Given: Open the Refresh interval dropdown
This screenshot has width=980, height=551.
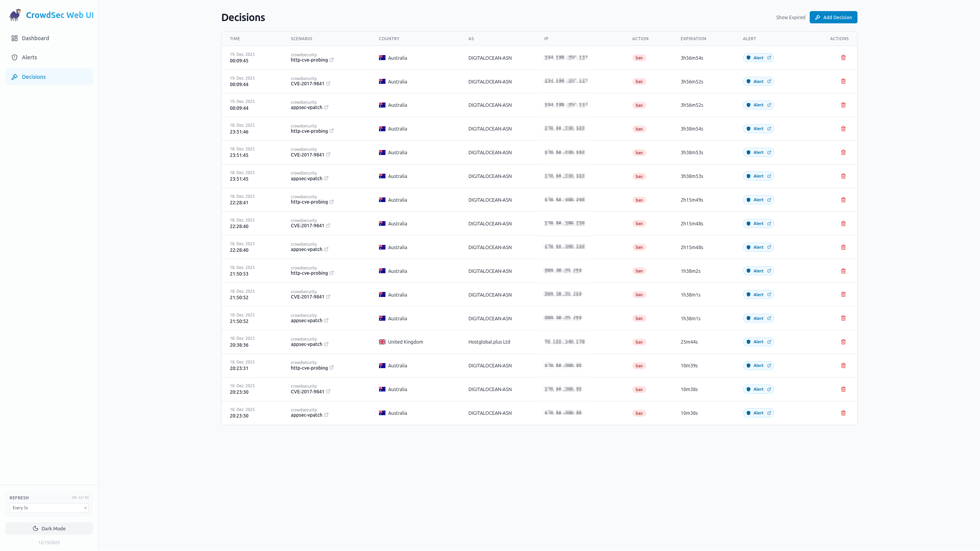Looking at the screenshot, I should click(x=49, y=508).
